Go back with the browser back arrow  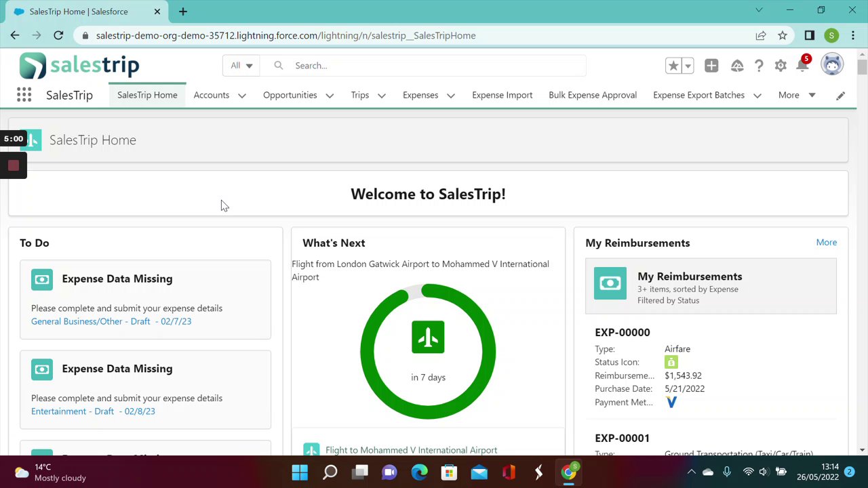(15, 35)
